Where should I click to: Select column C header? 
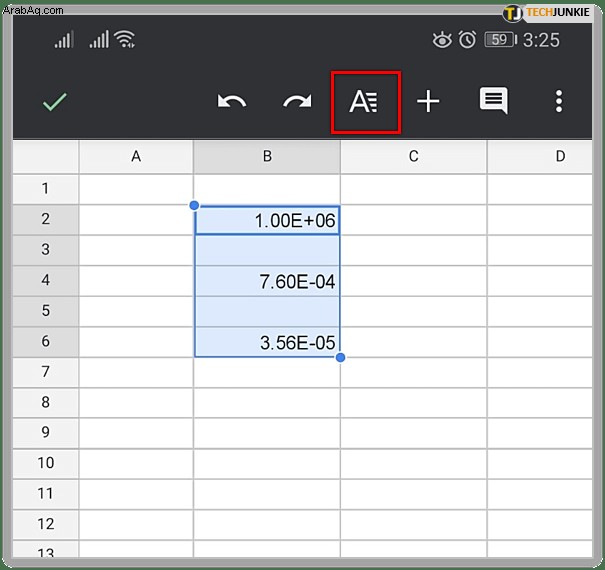click(414, 157)
